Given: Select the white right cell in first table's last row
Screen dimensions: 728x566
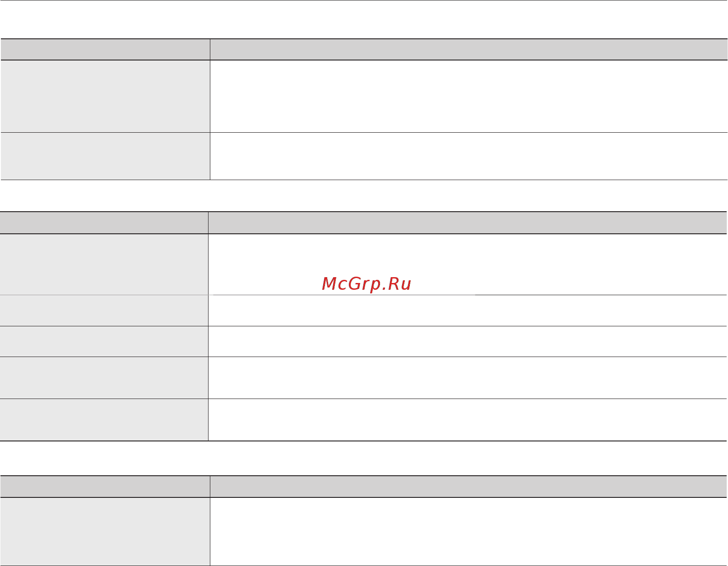Looking at the screenshot, I should tap(469, 156).
